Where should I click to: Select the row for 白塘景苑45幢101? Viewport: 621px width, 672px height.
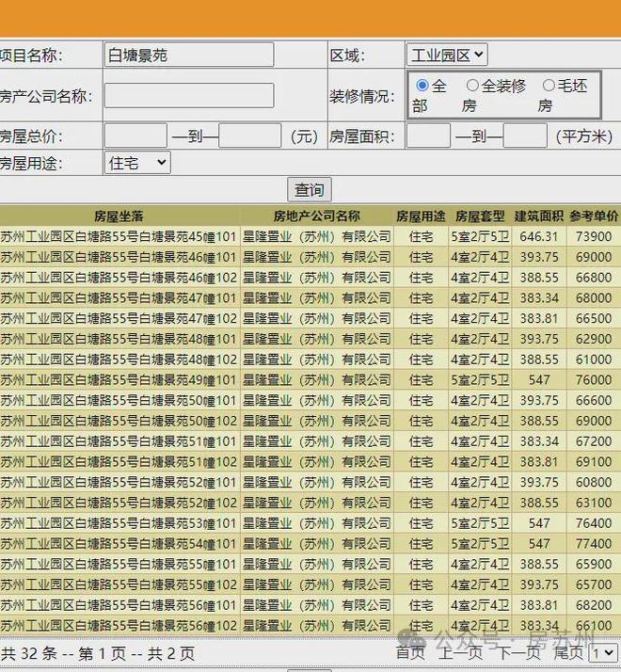pos(119,236)
